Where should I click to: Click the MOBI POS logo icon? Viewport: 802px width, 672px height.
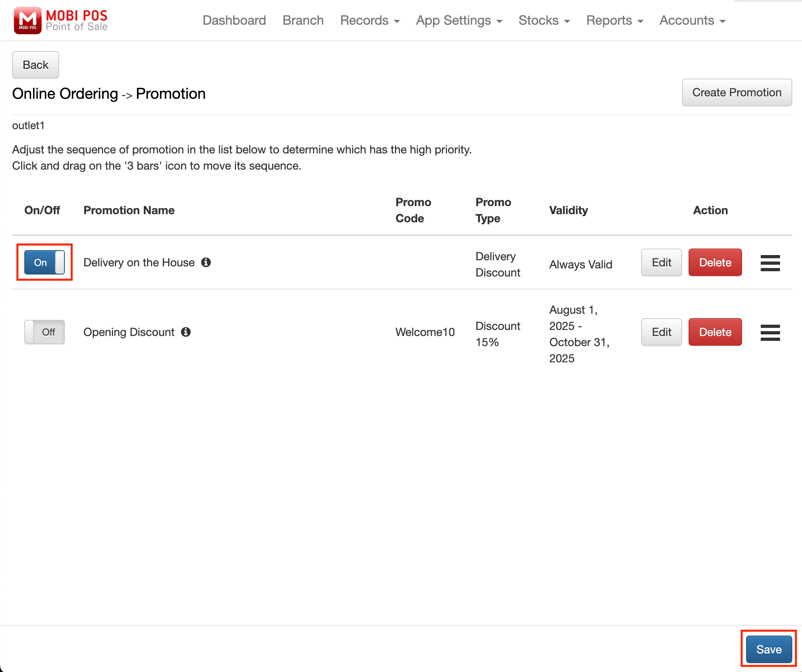point(28,20)
